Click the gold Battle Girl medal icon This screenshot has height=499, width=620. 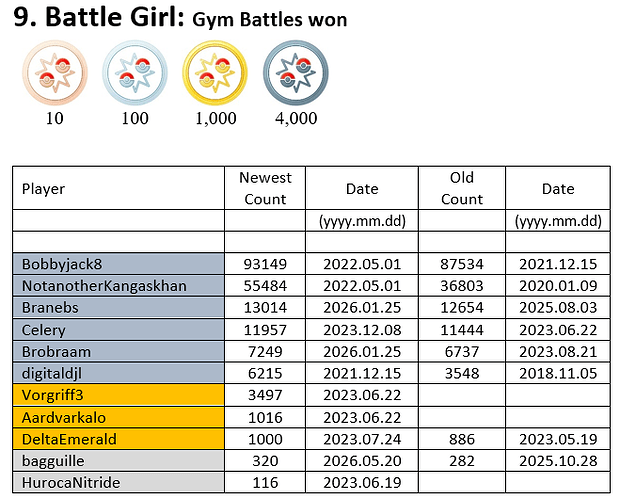[x=215, y=73]
